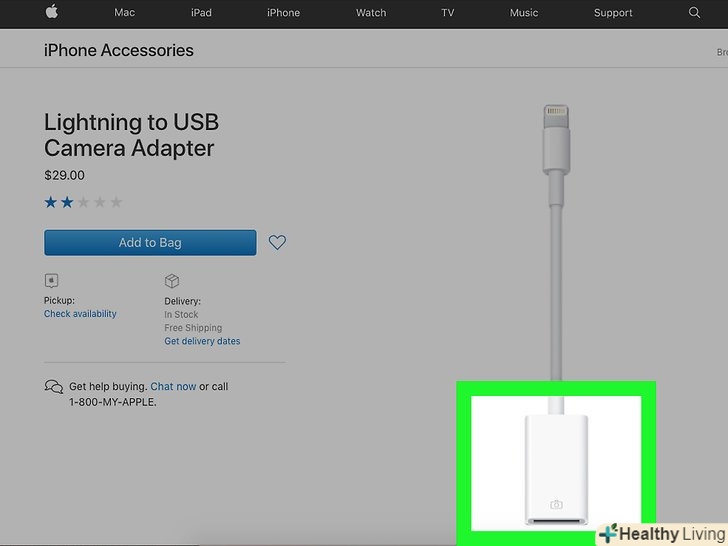Open the search magnifier icon
Screen dimensions: 728x546
[694, 13]
